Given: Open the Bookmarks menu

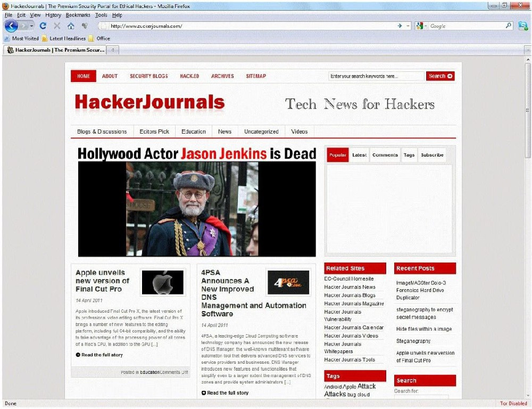Looking at the screenshot, I should 78,15.
